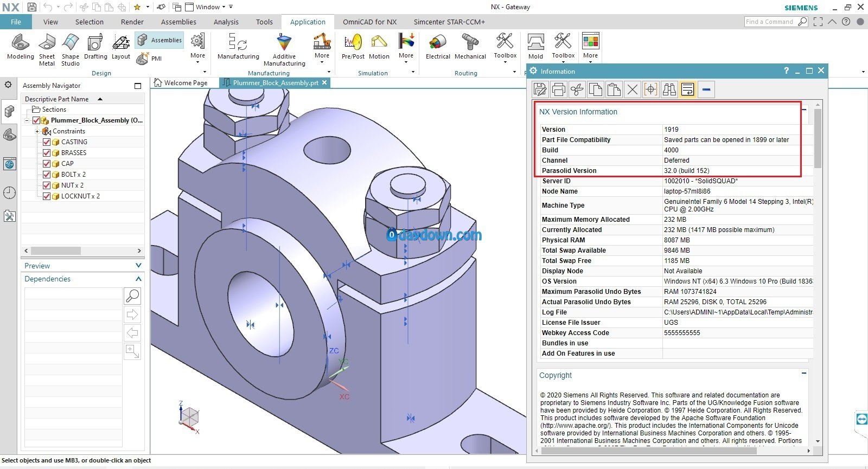
Task: Toggle visibility of the CAP component
Action: pyautogui.click(x=47, y=164)
